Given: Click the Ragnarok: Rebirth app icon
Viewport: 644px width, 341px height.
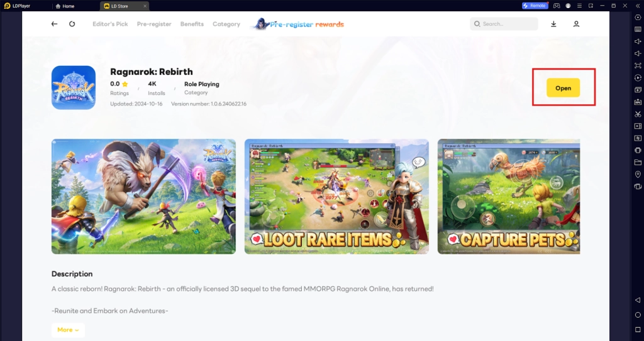Looking at the screenshot, I should 74,87.
